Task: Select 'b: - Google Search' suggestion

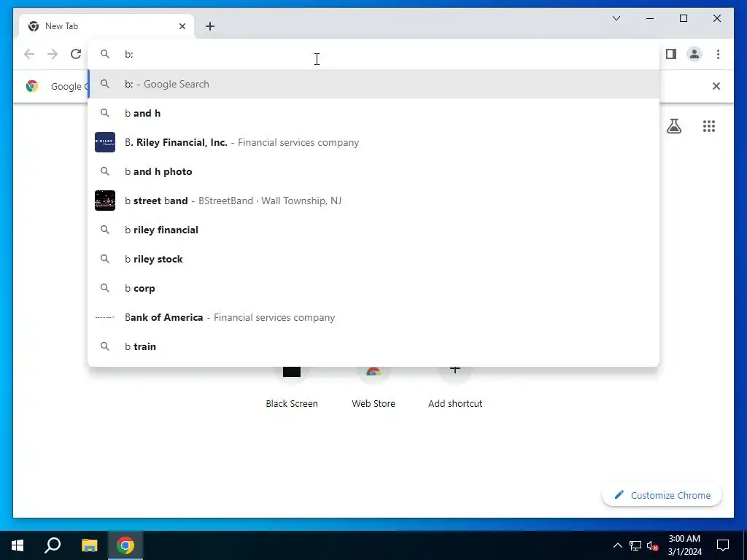Action: point(373,85)
